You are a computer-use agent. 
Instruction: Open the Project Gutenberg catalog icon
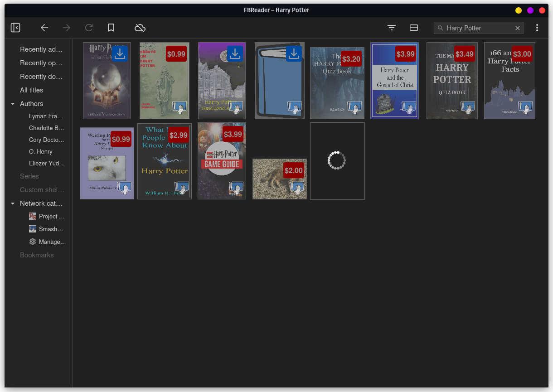[33, 216]
